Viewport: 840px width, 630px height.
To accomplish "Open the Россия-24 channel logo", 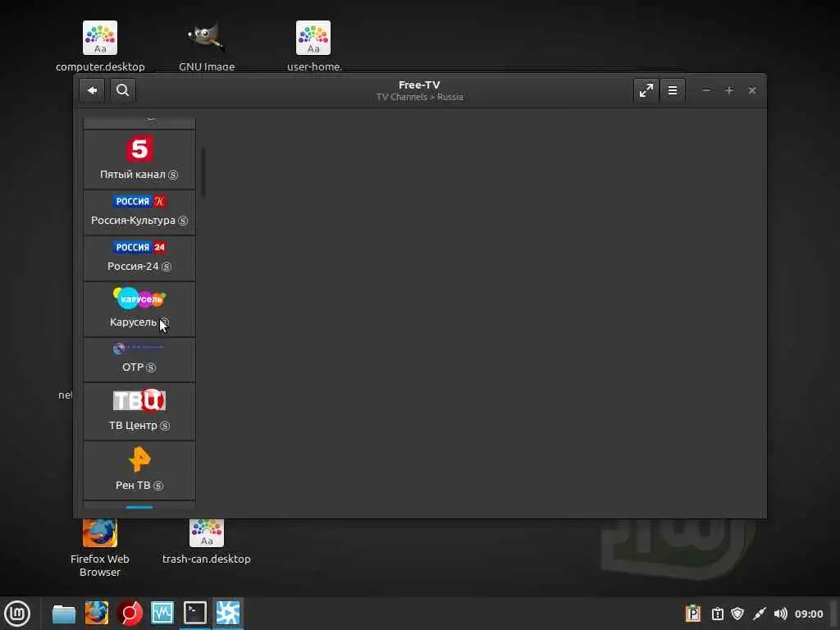I will coord(139,247).
